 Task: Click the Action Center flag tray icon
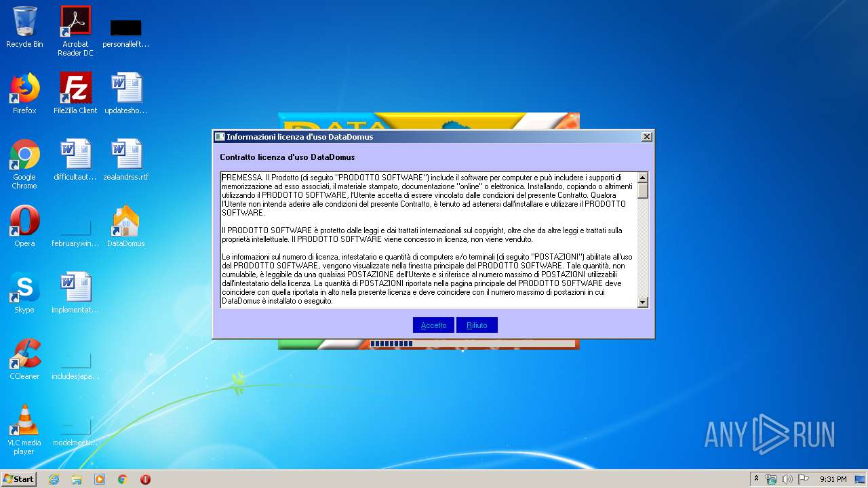[x=804, y=479]
